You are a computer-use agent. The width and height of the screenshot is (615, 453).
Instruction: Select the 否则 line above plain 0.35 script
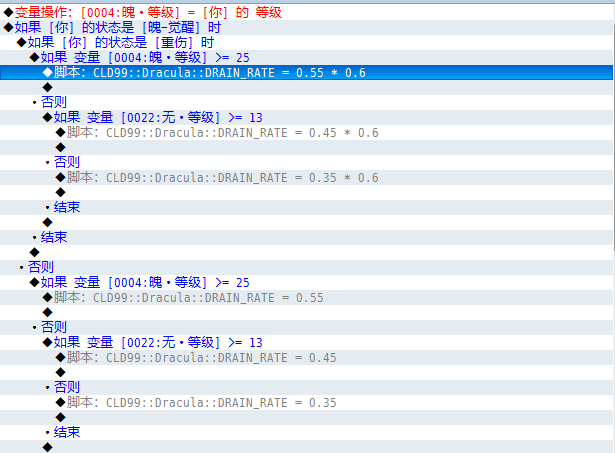coord(306,388)
